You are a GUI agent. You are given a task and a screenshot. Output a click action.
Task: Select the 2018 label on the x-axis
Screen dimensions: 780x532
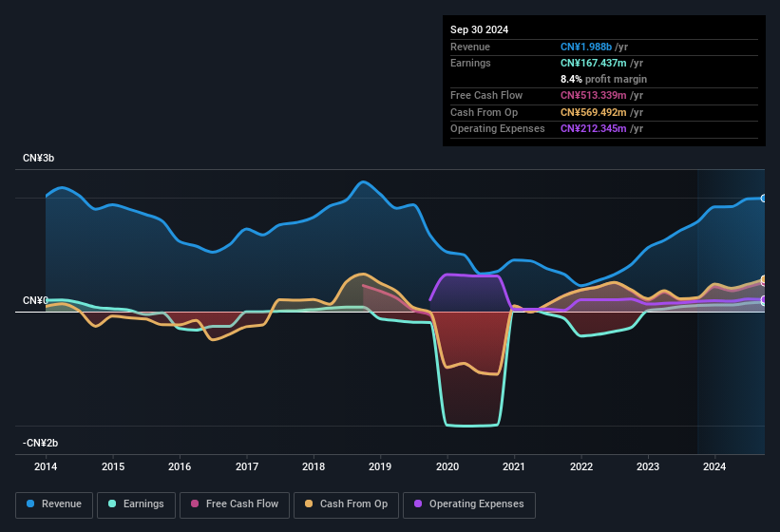314,466
